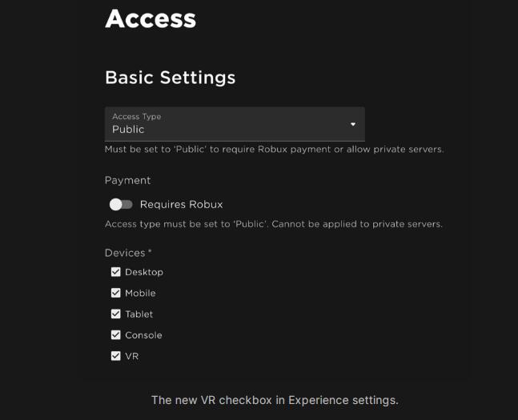
Task: Click the private servers hint under Access Type
Action: click(274, 150)
